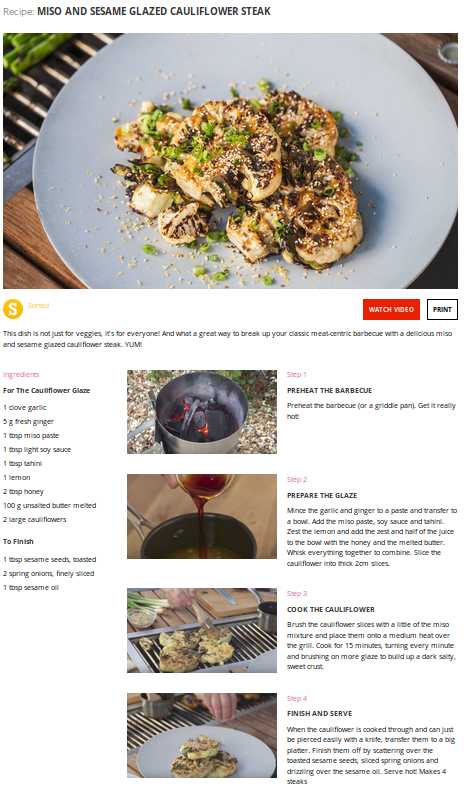Click the Print button
The height and width of the screenshot is (789, 466).
(x=442, y=309)
